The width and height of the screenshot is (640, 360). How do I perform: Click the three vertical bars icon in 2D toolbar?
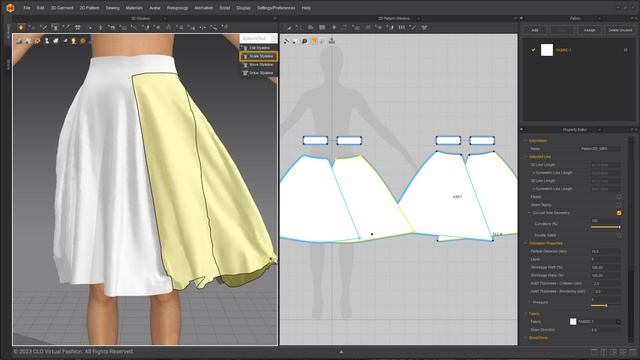click(402, 27)
